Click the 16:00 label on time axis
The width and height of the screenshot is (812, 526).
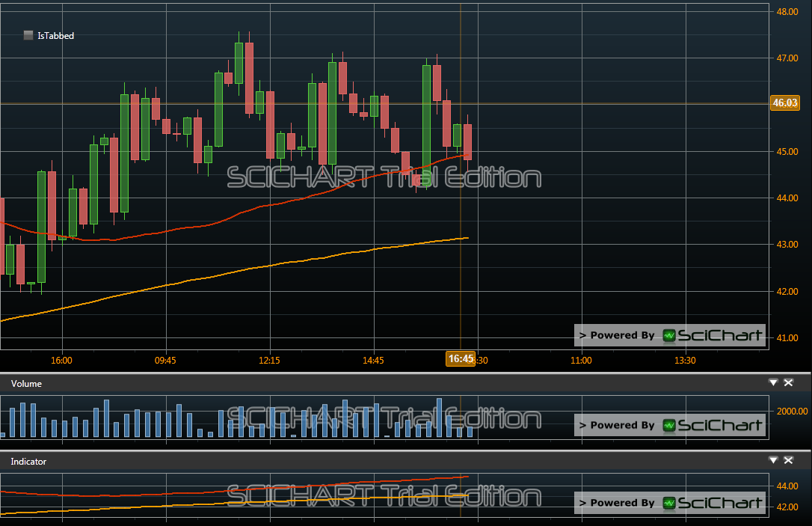61,361
